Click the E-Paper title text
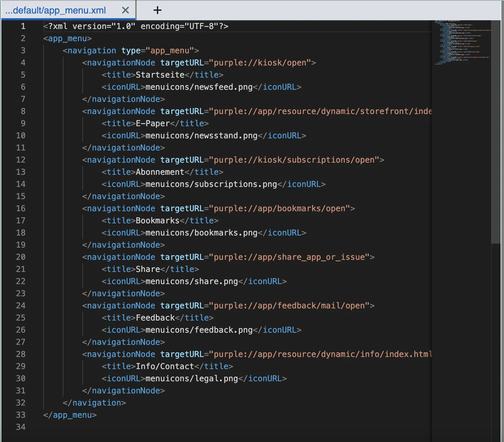Image resolution: width=504 pixels, height=442 pixels. click(153, 123)
